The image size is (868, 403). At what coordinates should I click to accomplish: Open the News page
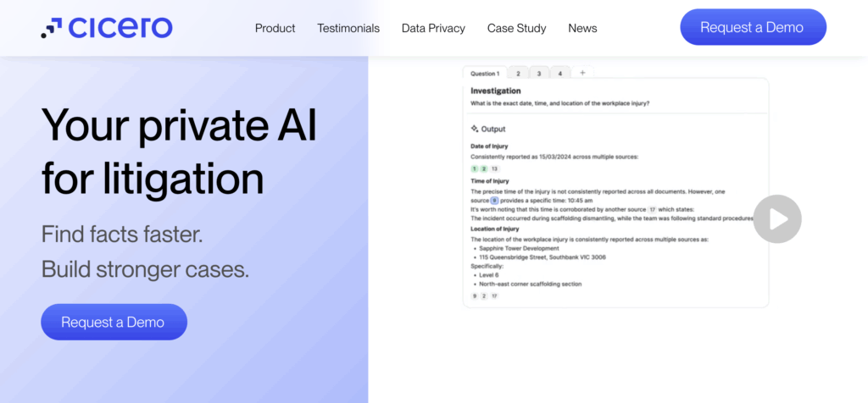(x=582, y=28)
